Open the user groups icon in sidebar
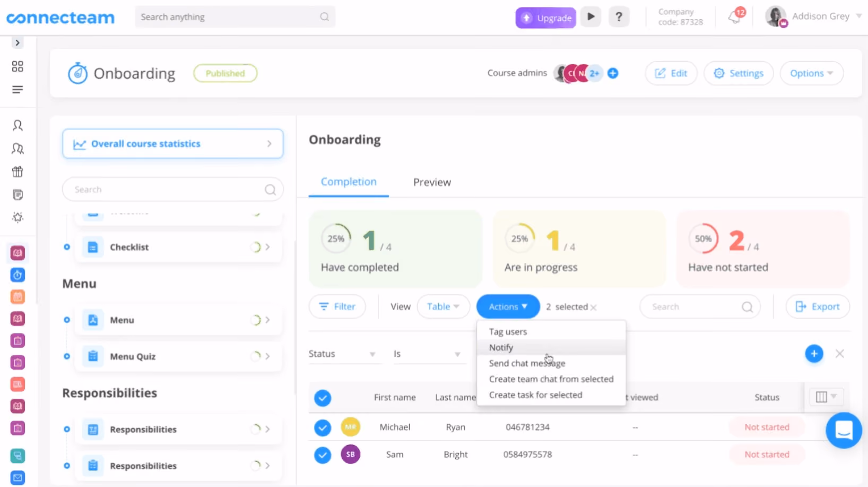Screen dimensions: 868x487 18,149
